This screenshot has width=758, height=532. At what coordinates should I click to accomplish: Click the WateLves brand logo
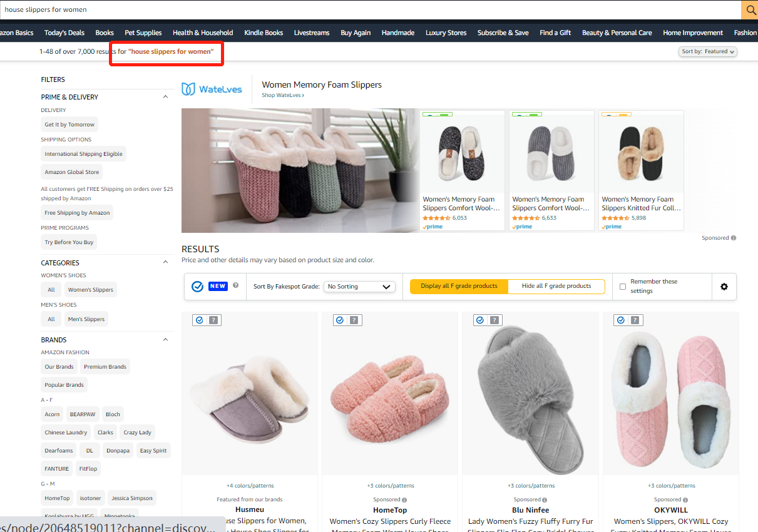click(212, 90)
